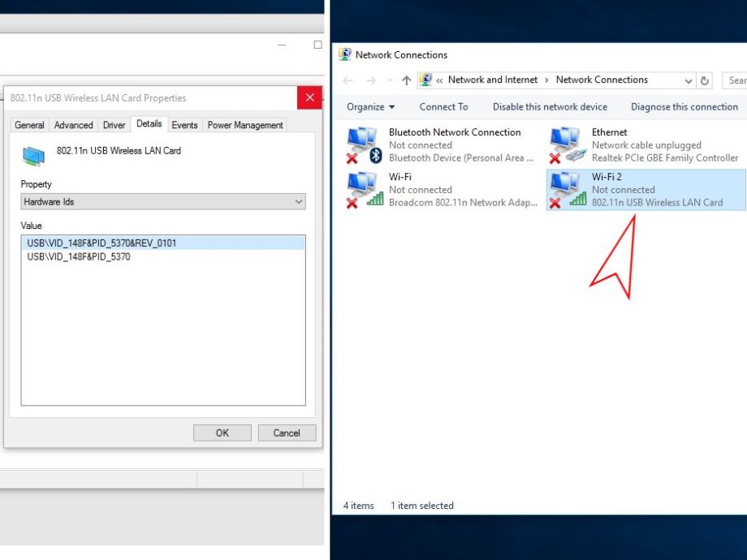Switch to the Driver tab
The width and height of the screenshot is (747, 560).
click(114, 125)
